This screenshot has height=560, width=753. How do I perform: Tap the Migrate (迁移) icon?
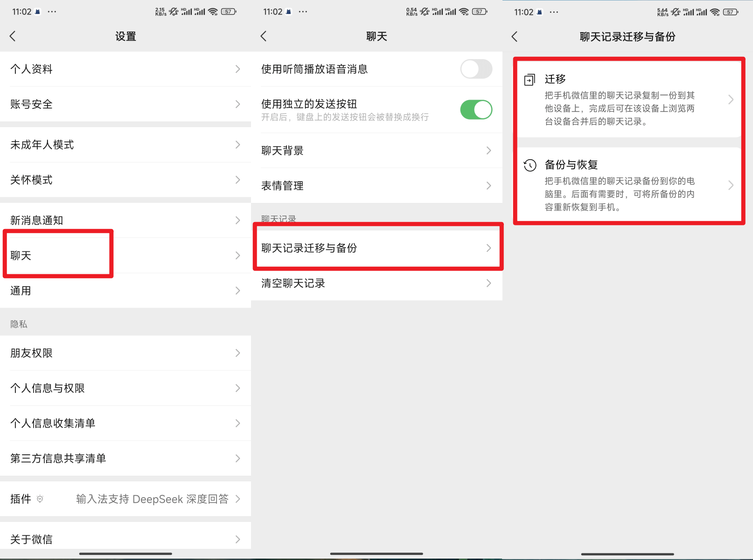(x=529, y=80)
